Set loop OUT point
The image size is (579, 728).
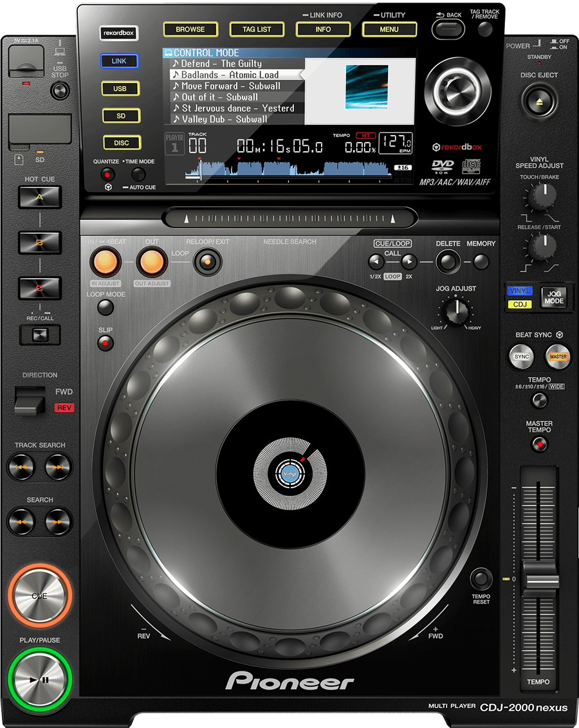point(151,262)
